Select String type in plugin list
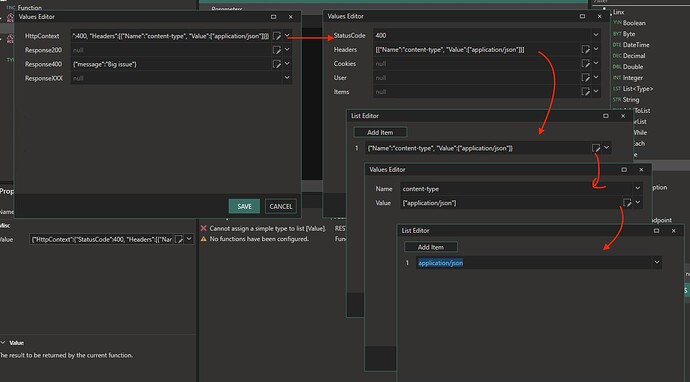 click(631, 100)
